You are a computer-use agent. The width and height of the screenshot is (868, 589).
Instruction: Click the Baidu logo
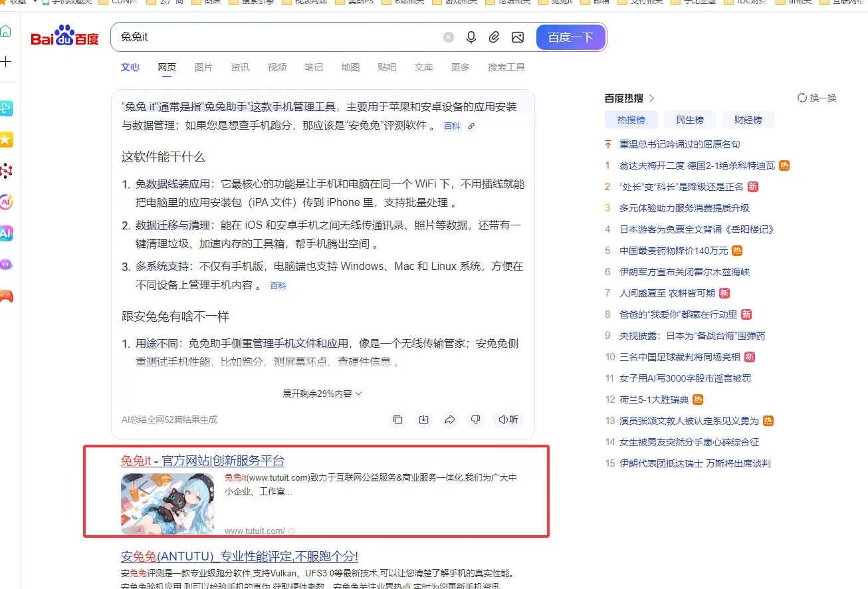point(64,37)
